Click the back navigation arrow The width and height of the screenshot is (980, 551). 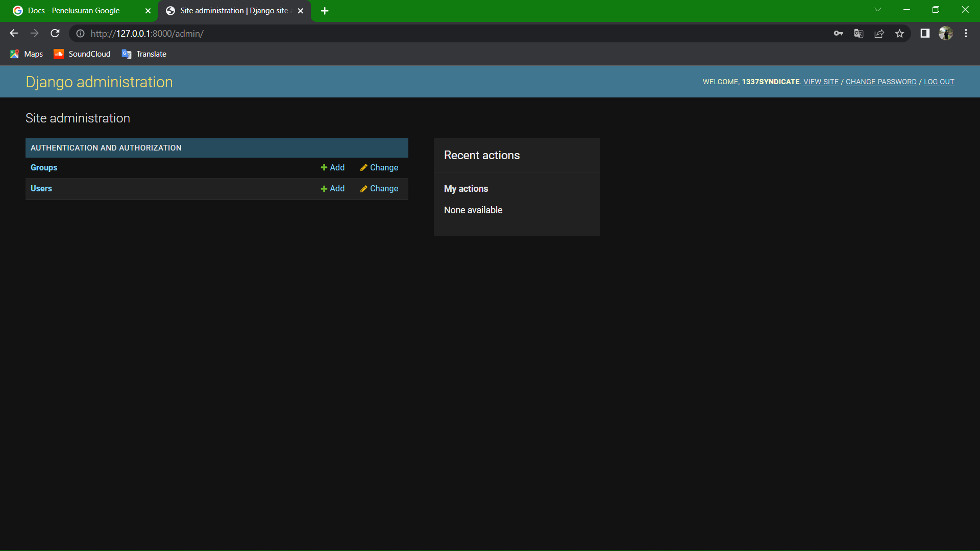click(14, 33)
